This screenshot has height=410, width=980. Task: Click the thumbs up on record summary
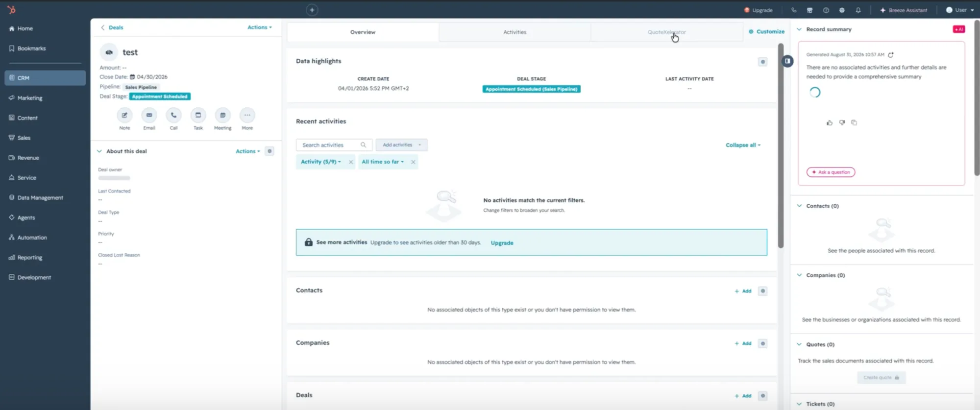coord(829,122)
